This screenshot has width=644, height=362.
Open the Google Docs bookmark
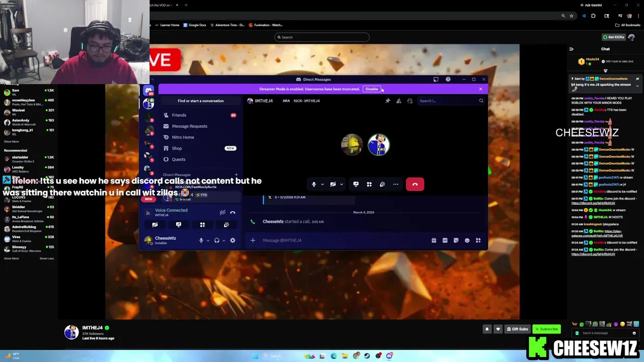(195, 25)
